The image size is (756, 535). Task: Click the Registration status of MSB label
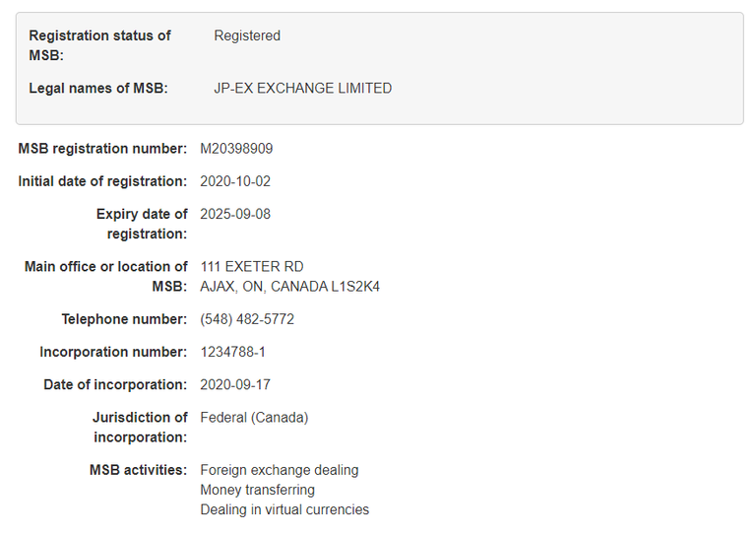coord(99,45)
